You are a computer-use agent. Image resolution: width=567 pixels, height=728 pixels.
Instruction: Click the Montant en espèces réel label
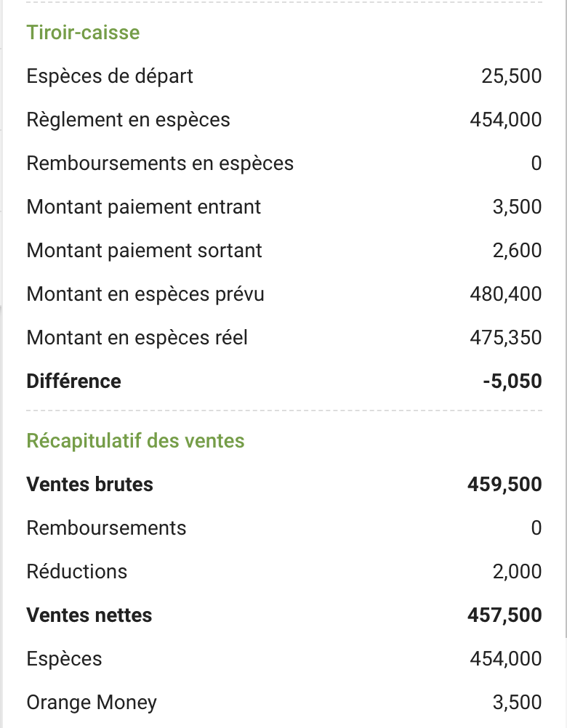pyautogui.click(x=137, y=338)
